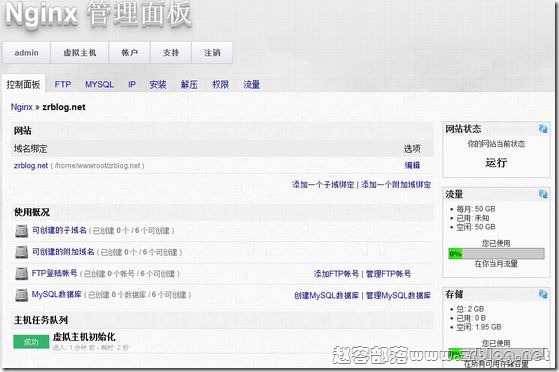This screenshot has width=559, height=372.
Task: Open the 虚拟主机 menu
Action: click(80, 52)
